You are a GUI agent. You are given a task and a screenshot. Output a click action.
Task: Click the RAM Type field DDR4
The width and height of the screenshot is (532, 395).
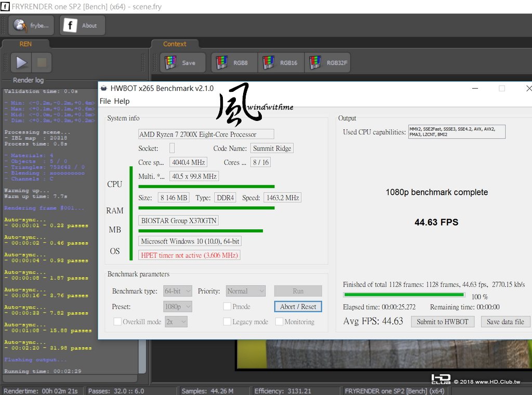[x=225, y=198]
